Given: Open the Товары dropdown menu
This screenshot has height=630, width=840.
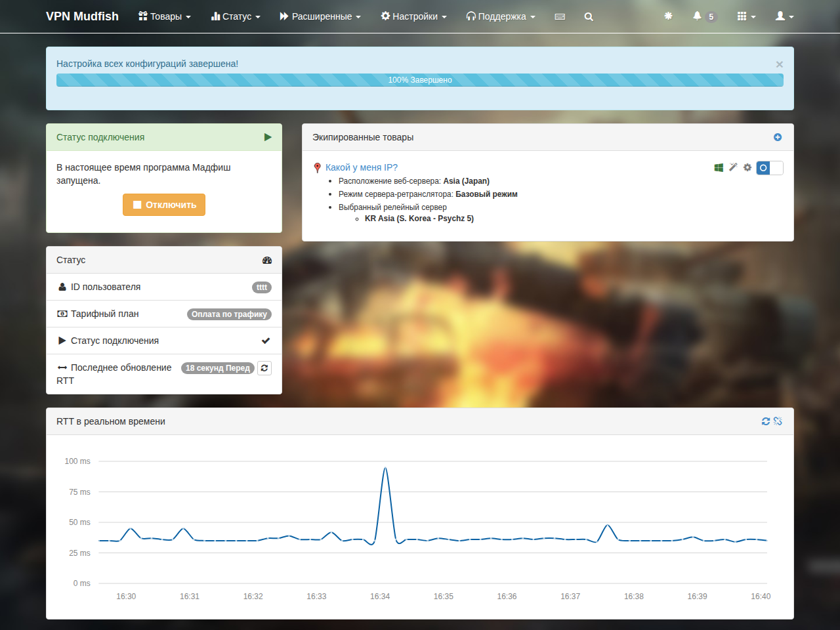Looking at the screenshot, I should [x=165, y=16].
